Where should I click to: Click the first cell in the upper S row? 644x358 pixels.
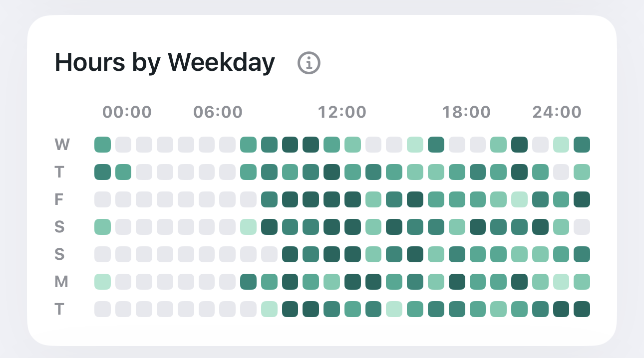102,227
